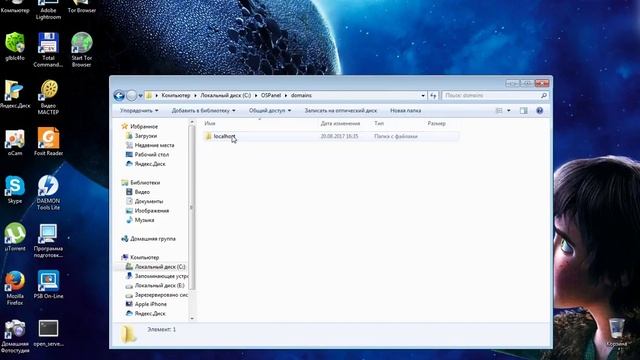
Task: Select Mozilla Firefox desktop icon
Action: (15, 288)
